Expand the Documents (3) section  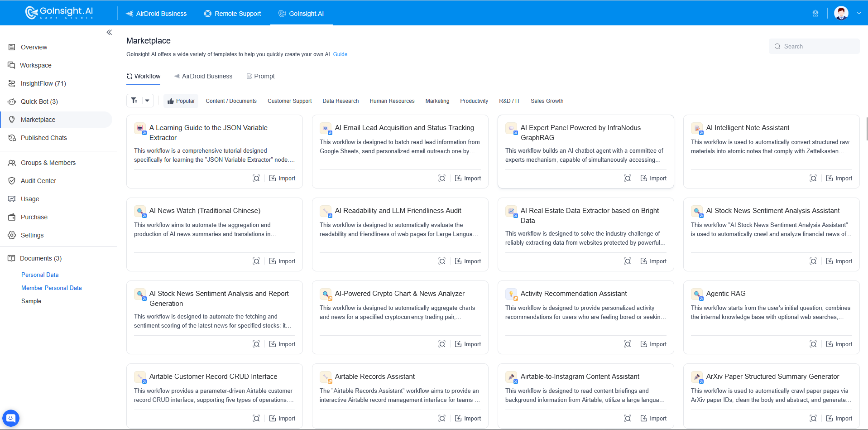pyautogui.click(x=41, y=258)
